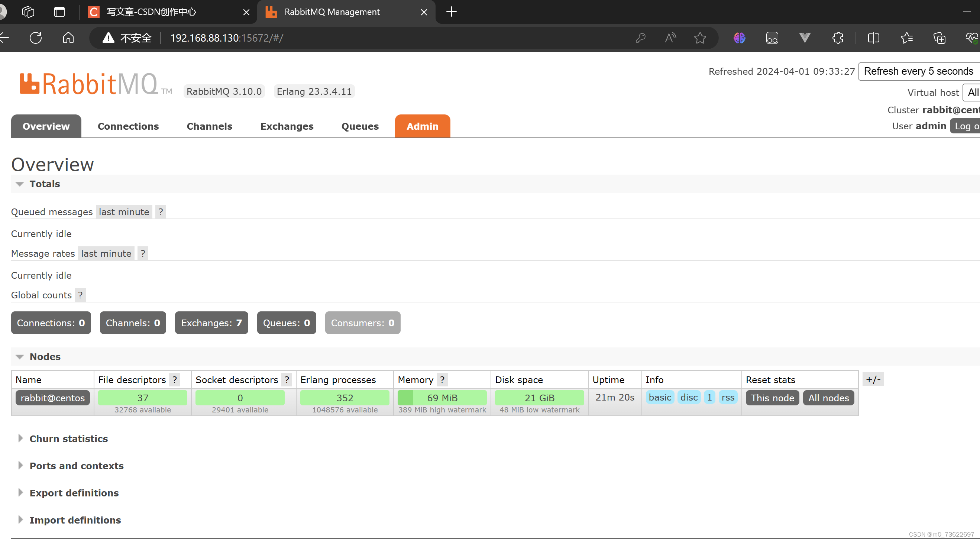
Task: Click the Exchanges: 7 count button
Action: 211,323
